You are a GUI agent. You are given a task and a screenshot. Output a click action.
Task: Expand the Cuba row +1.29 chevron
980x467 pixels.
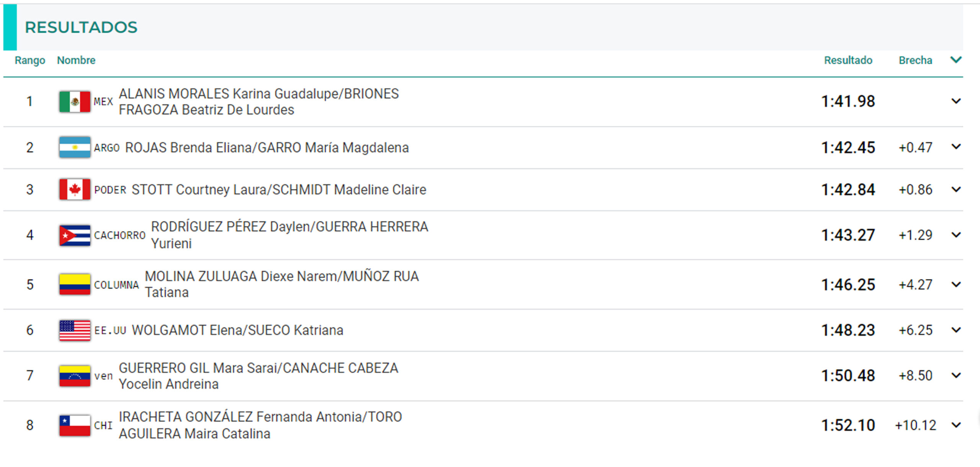(x=956, y=235)
